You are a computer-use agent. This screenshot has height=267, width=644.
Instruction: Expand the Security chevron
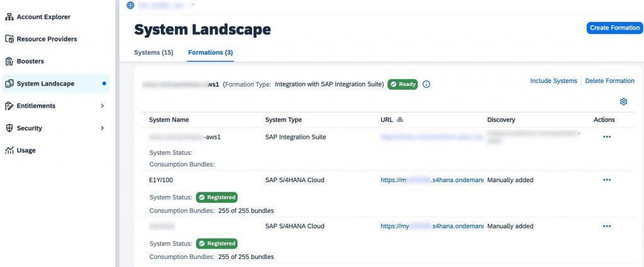click(x=103, y=128)
